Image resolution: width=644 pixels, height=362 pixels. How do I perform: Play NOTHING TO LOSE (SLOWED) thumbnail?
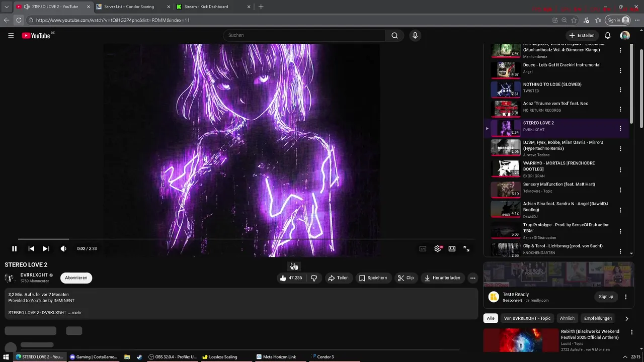[x=505, y=89]
